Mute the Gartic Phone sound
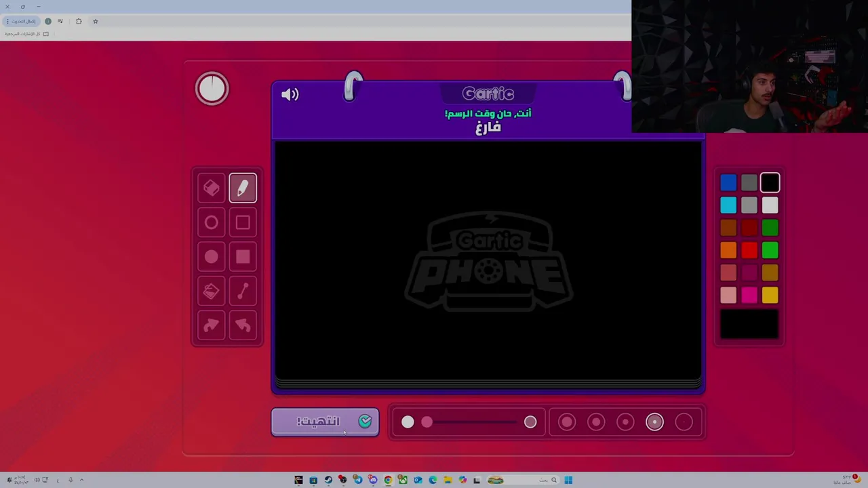The width and height of the screenshot is (868, 488). 290,95
